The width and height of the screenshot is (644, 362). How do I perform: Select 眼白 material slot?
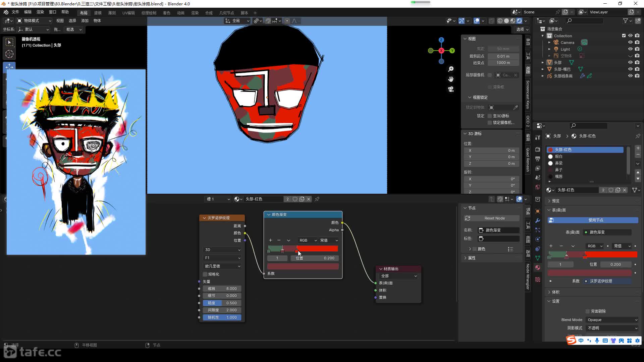point(585,157)
